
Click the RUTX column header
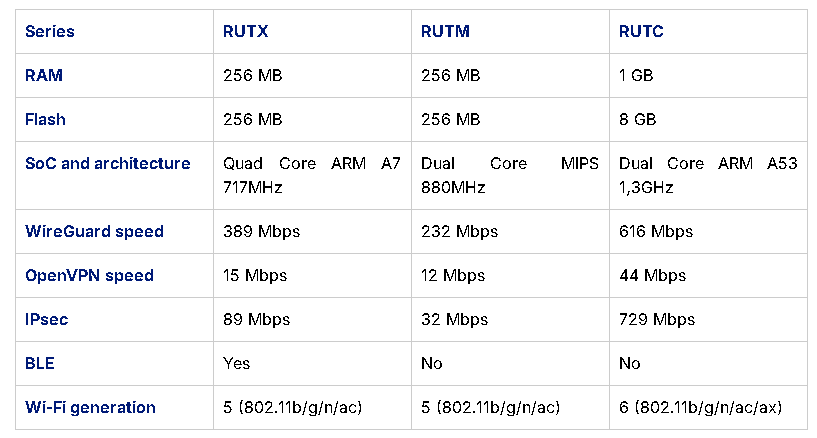coord(245,31)
